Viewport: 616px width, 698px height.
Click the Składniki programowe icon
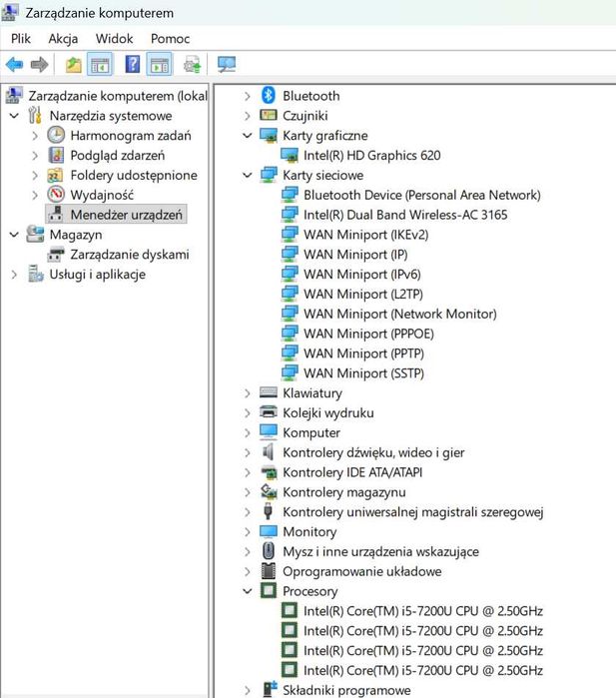270,690
